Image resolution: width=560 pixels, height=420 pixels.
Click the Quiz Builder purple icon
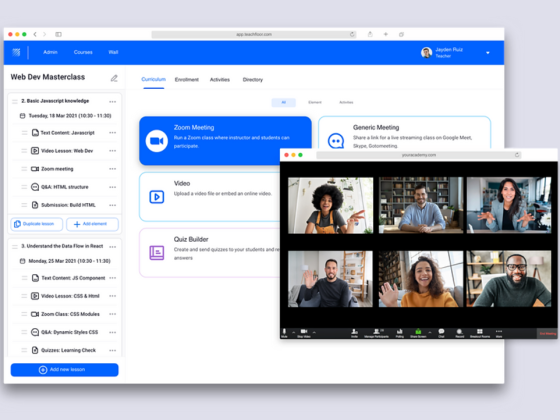pos(156,252)
